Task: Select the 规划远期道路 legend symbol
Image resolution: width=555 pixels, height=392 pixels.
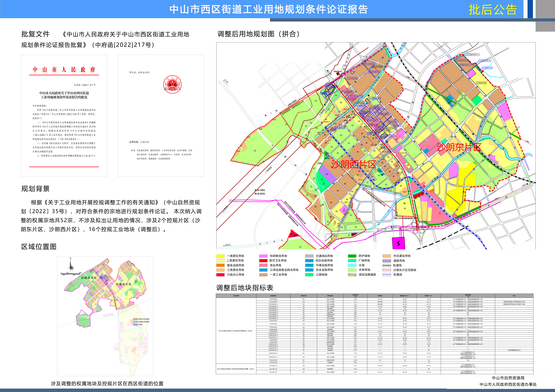Action: click(x=352, y=275)
